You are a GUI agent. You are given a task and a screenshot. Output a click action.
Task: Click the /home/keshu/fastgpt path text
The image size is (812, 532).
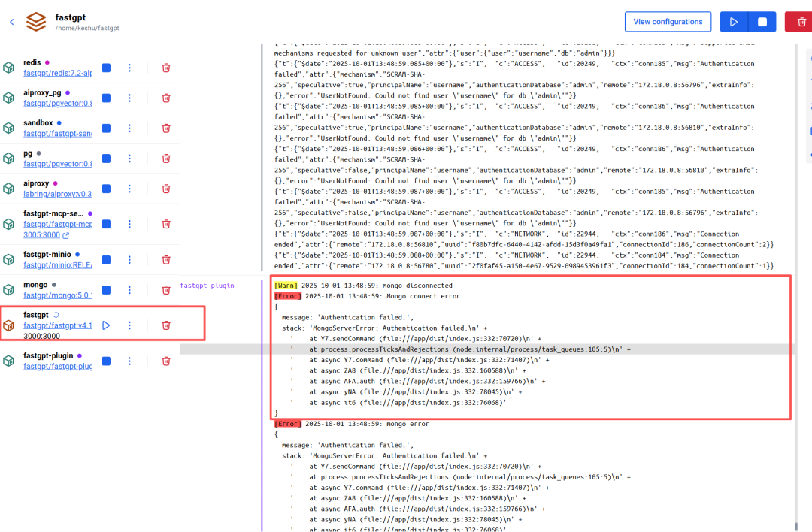coord(87,28)
